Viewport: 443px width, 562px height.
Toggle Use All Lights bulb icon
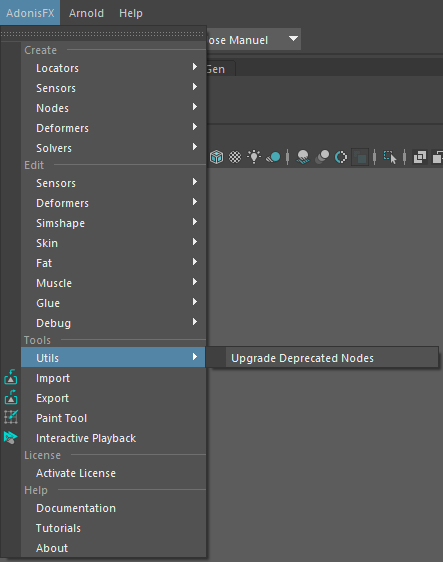click(254, 157)
